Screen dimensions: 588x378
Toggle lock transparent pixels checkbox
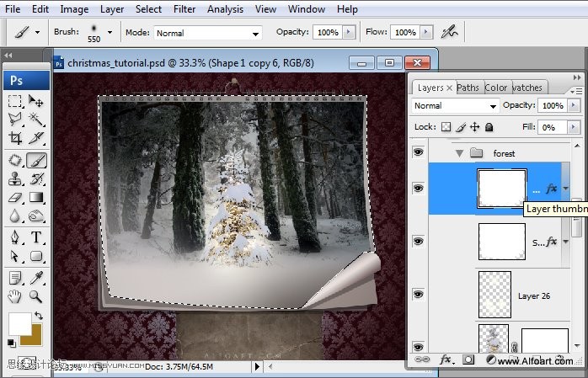446,127
